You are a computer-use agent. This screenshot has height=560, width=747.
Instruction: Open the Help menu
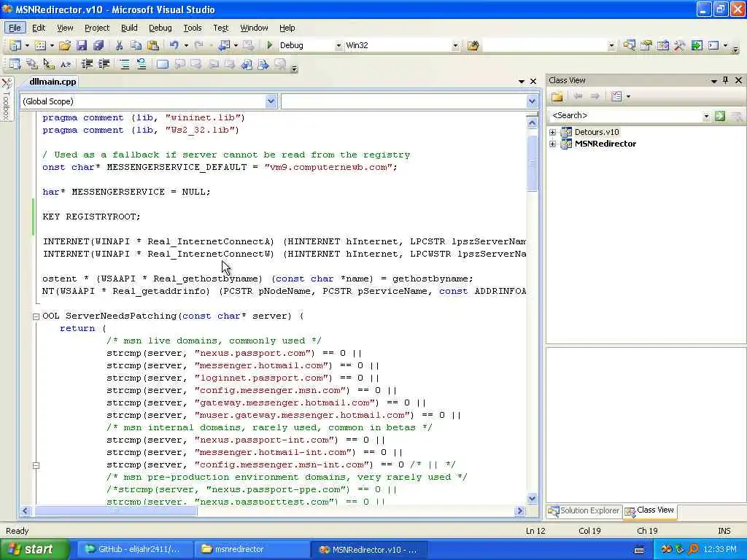(x=287, y=28)
